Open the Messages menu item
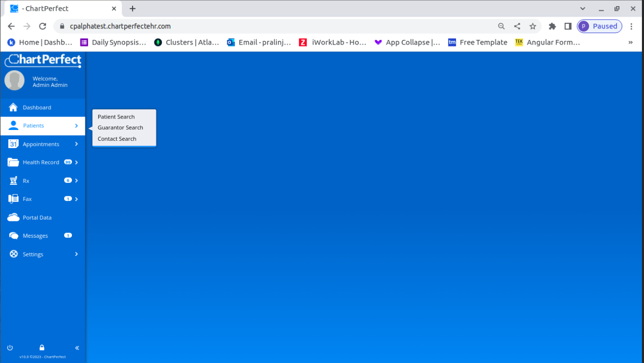 pyautogui.click(x=42, y=236)
